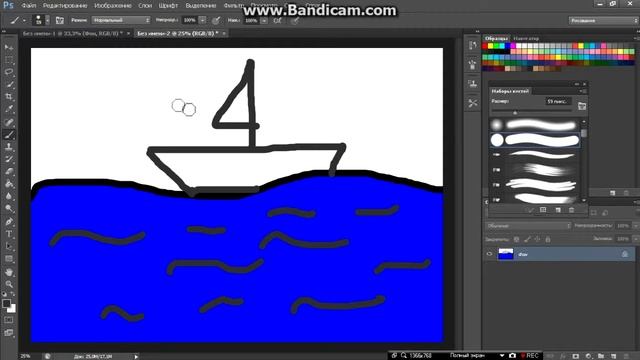Click Bandicam REC record button
The height and width of the screenshot is (360, 640).
pos(529,356)
